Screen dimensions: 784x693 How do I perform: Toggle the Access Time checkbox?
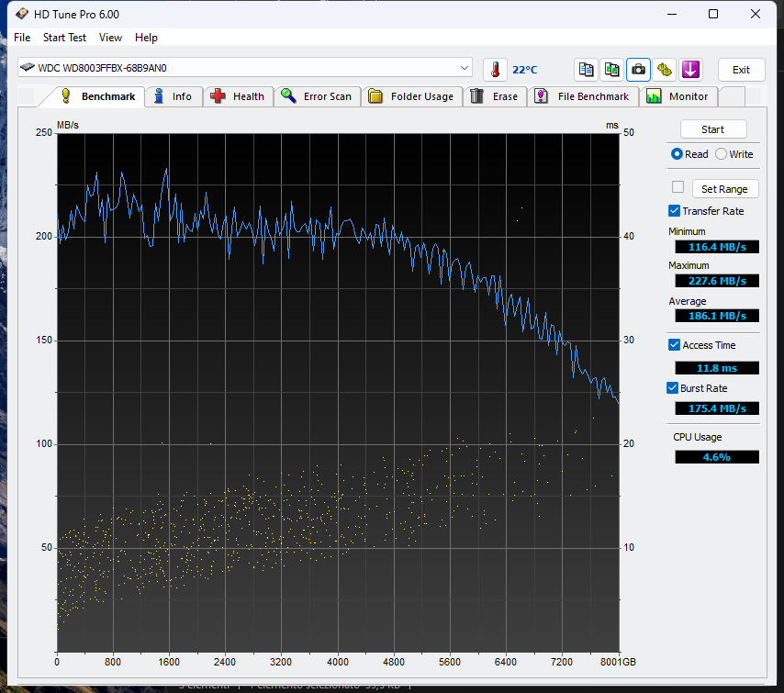(674, 345)
